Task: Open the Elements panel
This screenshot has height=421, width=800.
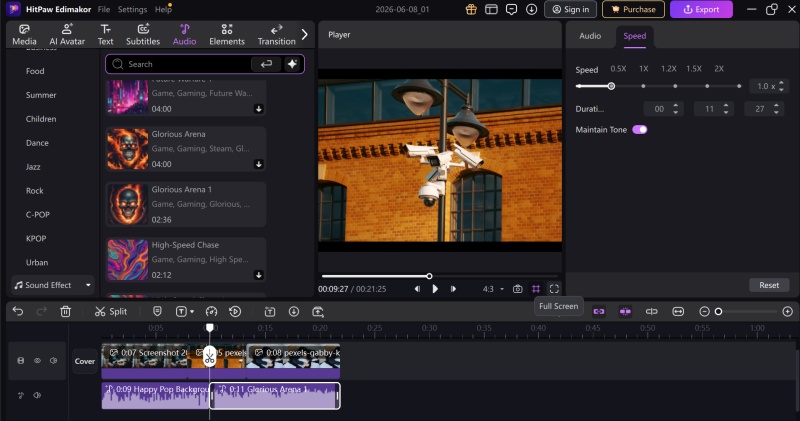Action: pos(227,35)
